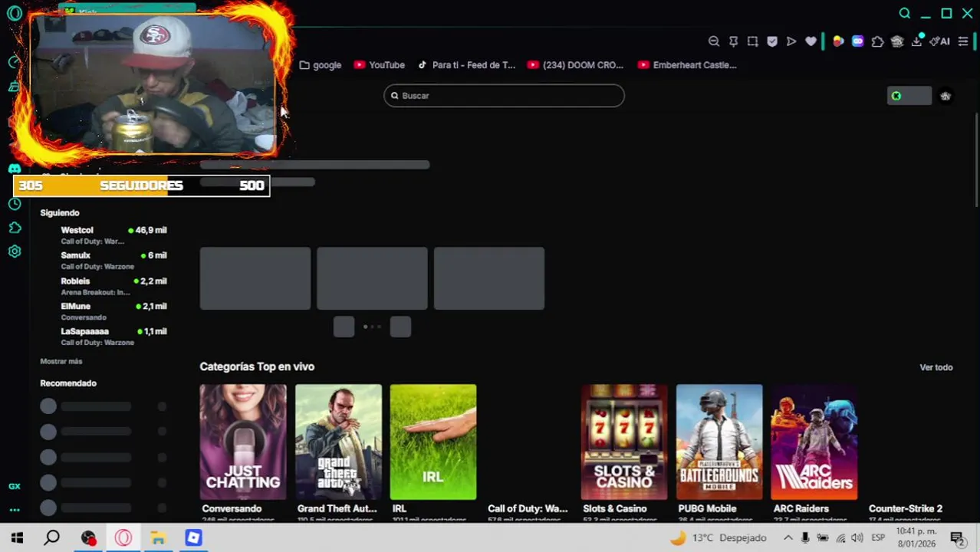Open the google bookmark folder
Viewport: 980px width, 552px height.
pyautogui.click(x=321, y=65)
